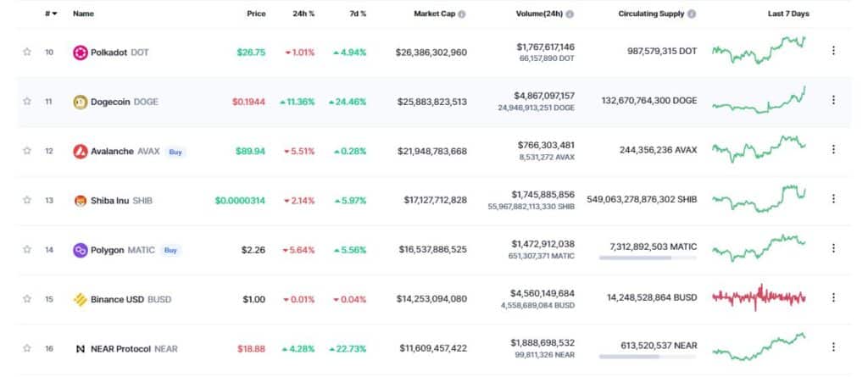Click Binance USD market cap $14,253,094,080

[x=431, y=299]
